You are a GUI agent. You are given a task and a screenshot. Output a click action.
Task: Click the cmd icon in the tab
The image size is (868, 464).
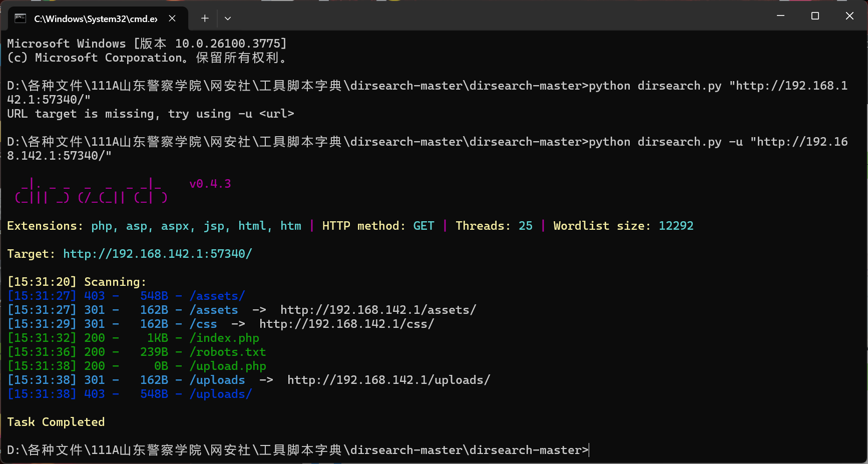pyautogui.click(x=20, y=19)
